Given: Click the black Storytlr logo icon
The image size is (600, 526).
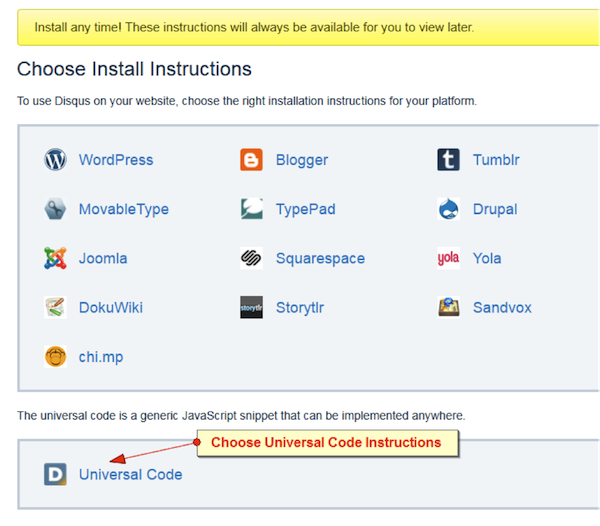Looking at the screenshot, I should (251, 307).
